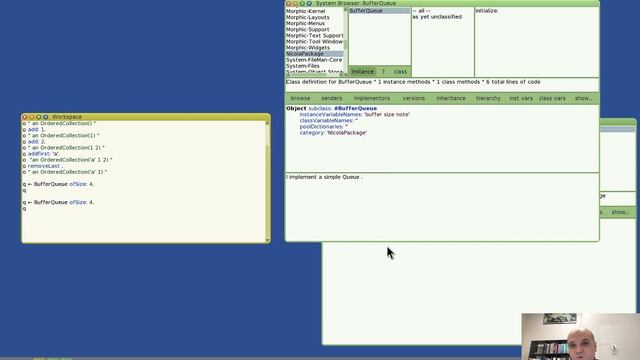The height and width of the screenshot is (360, 640).
Task: Select the System-FileMan-Core category
Action: [315, 60]
